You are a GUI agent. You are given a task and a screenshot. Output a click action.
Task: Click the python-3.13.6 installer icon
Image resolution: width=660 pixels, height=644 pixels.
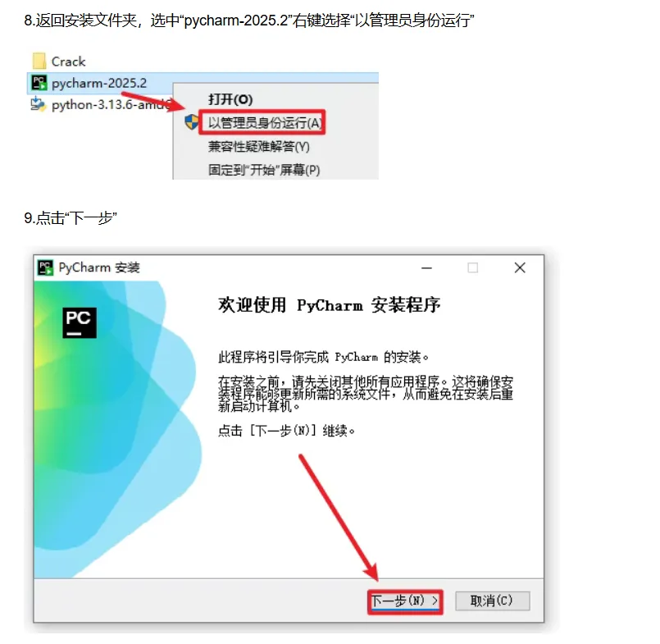pos(39,104)
